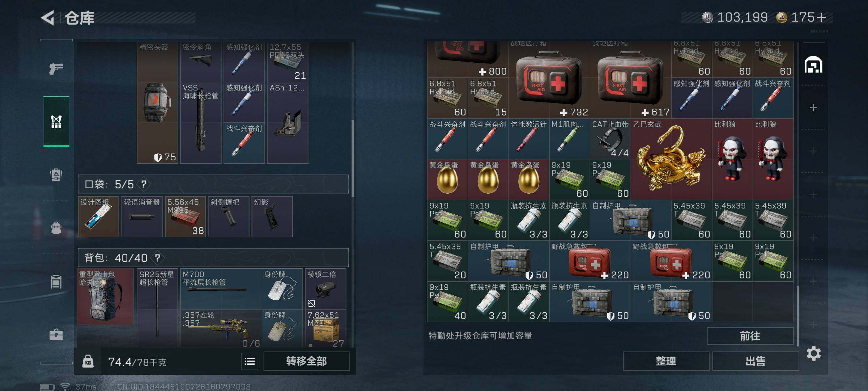Select the tactical vest sidebar icon

click(x=56, y=122)
